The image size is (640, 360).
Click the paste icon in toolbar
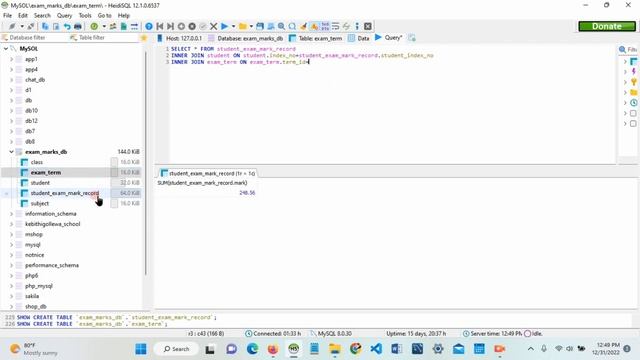[56, 26]
